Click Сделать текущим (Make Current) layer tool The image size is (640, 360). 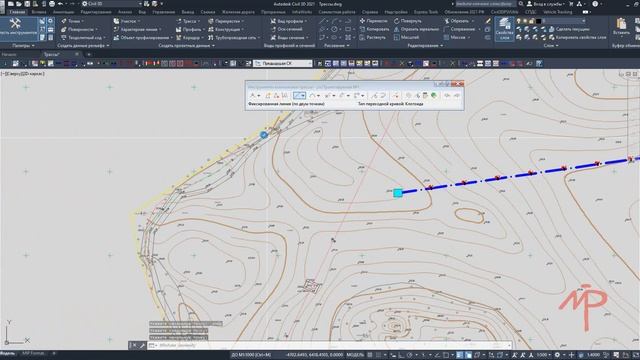(x=569, y=29)
